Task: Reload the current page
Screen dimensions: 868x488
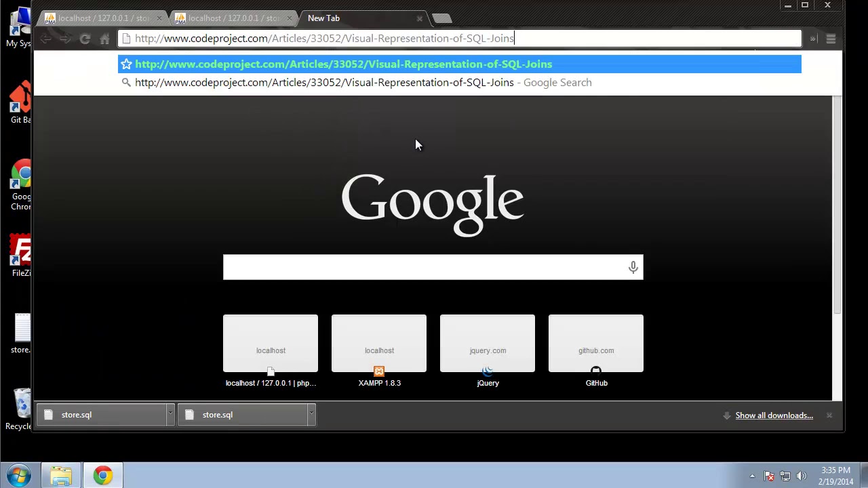Action: coord(85,39)
